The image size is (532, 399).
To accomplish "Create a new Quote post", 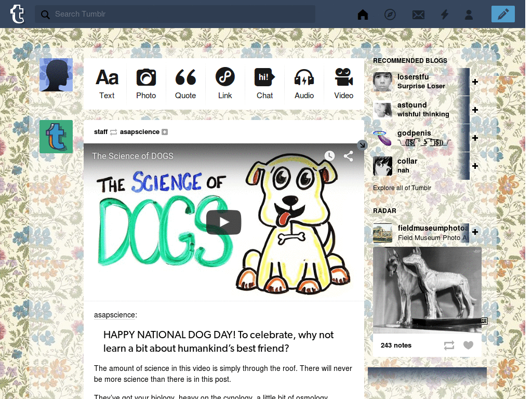I will (185, 84).
